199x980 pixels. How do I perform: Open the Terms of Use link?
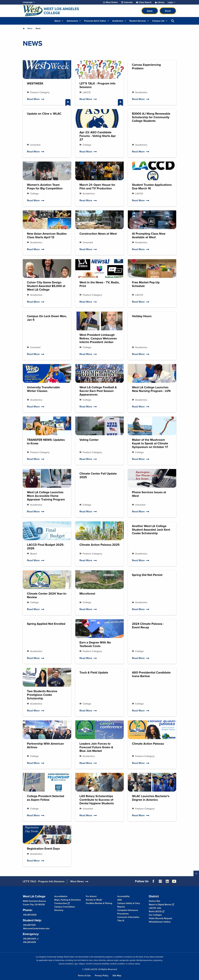tap(84, 975)
